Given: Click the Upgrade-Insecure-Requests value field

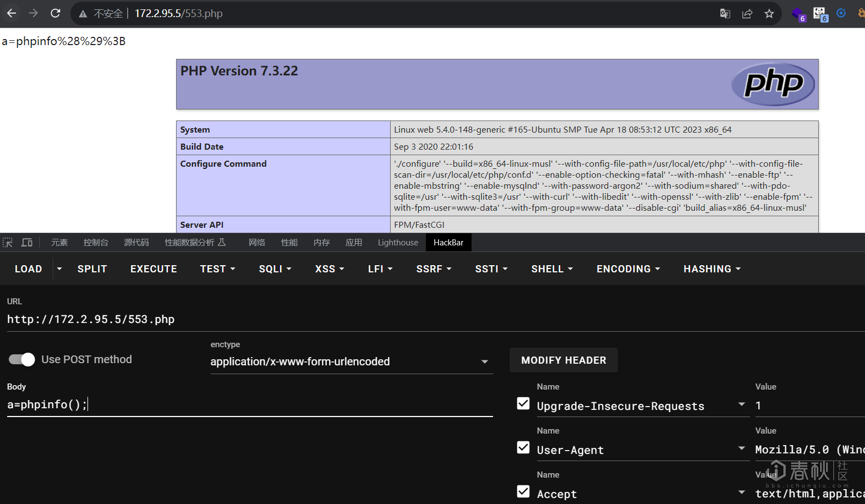Looking at the screenshot, I should click(x=810, y=406).
